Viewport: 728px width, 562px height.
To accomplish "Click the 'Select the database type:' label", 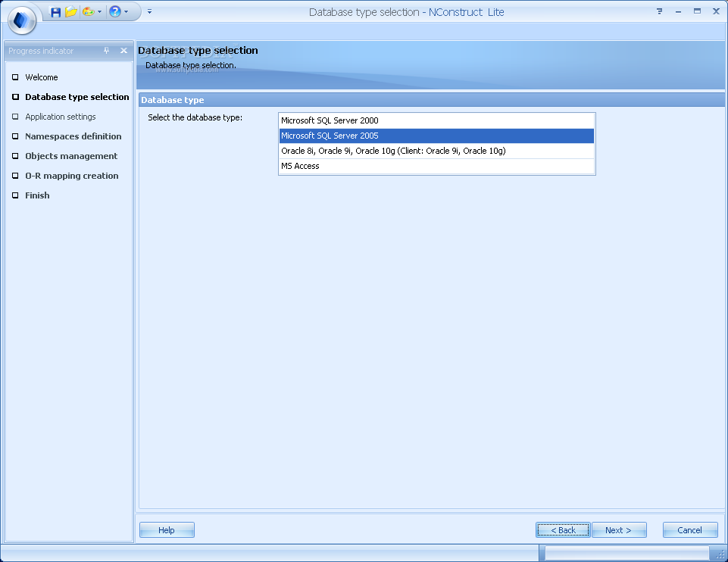I will coord(195,118).
